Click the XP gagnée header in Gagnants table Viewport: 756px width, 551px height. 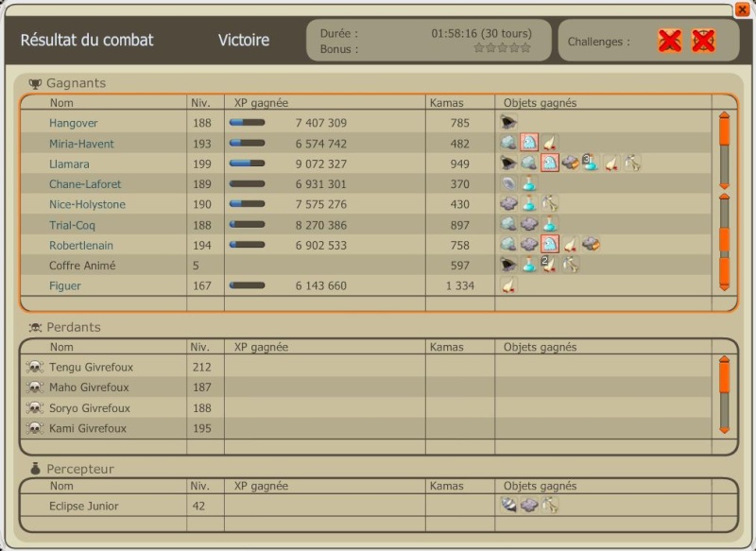261,103
